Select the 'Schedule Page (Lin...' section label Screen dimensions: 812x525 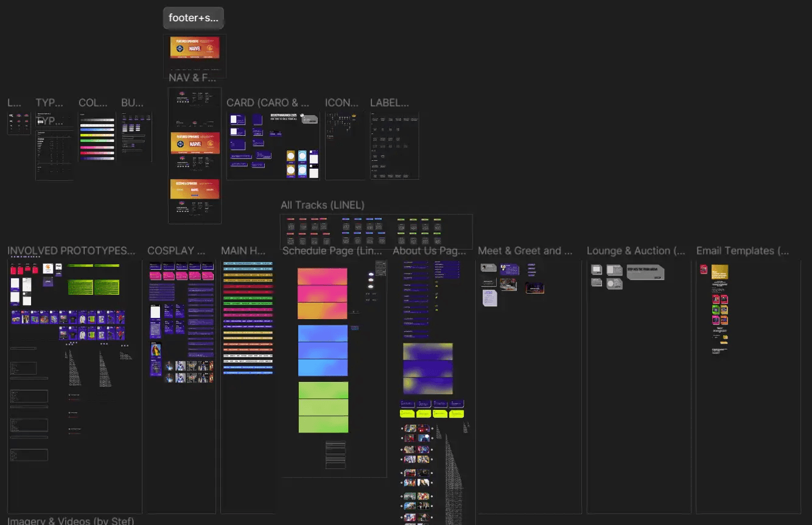pyautogui.click(x=332, y=251)
